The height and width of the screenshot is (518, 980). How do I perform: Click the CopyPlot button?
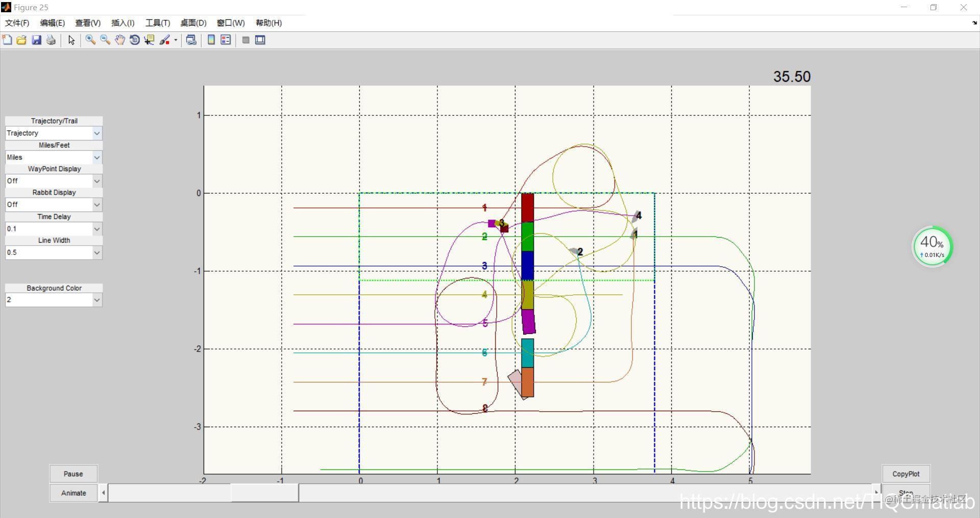(x=905, y=474)
